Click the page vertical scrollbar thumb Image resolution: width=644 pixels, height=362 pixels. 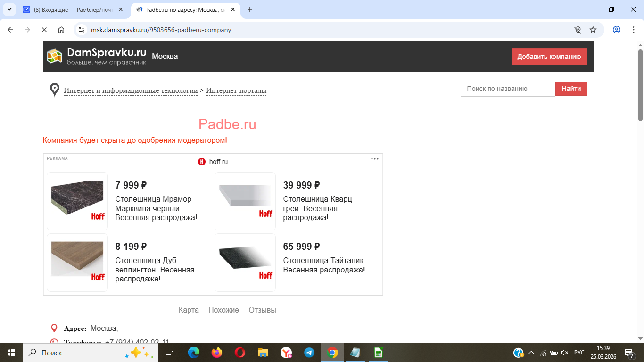click(641, 85)
